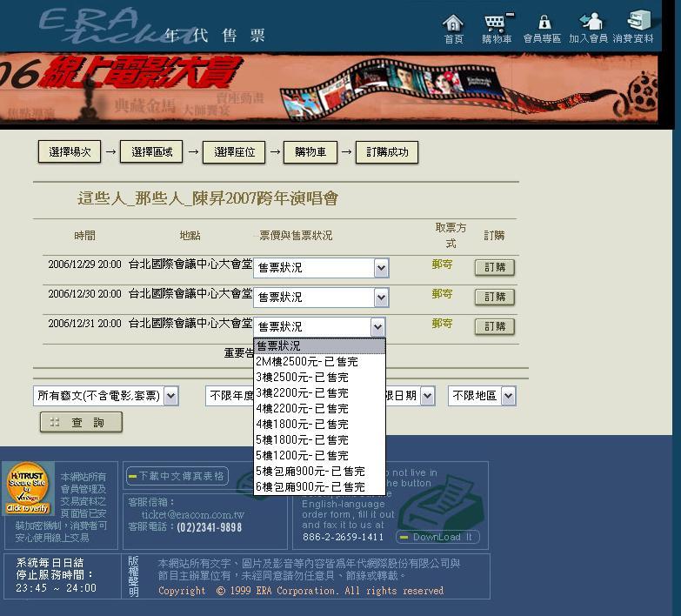
Task: Open the 不限年度 year dropdown
Action: click(230, 396)
